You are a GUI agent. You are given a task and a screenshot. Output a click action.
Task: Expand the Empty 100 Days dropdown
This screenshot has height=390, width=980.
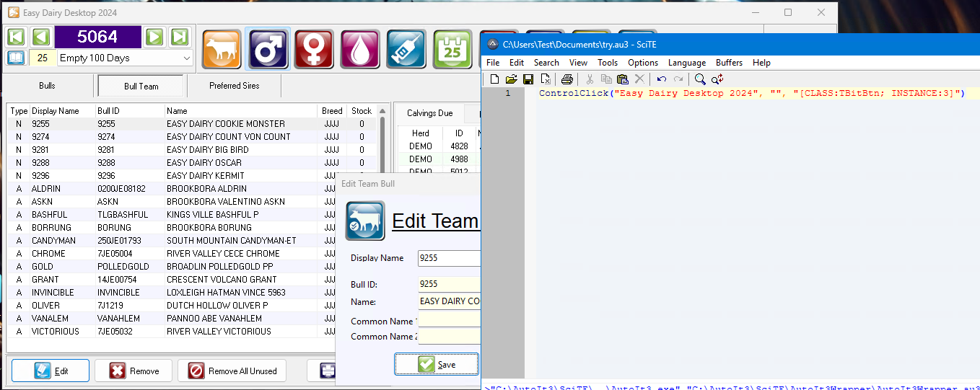click(x=187, y=58)
